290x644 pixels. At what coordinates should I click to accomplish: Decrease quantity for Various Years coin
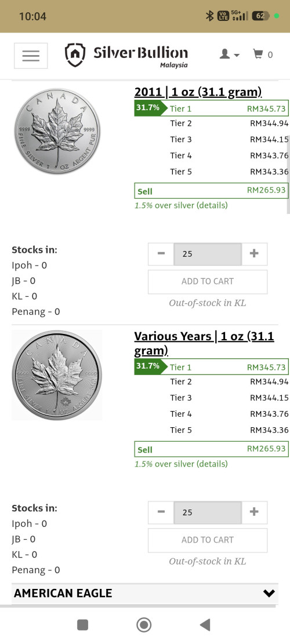[161, 512]
